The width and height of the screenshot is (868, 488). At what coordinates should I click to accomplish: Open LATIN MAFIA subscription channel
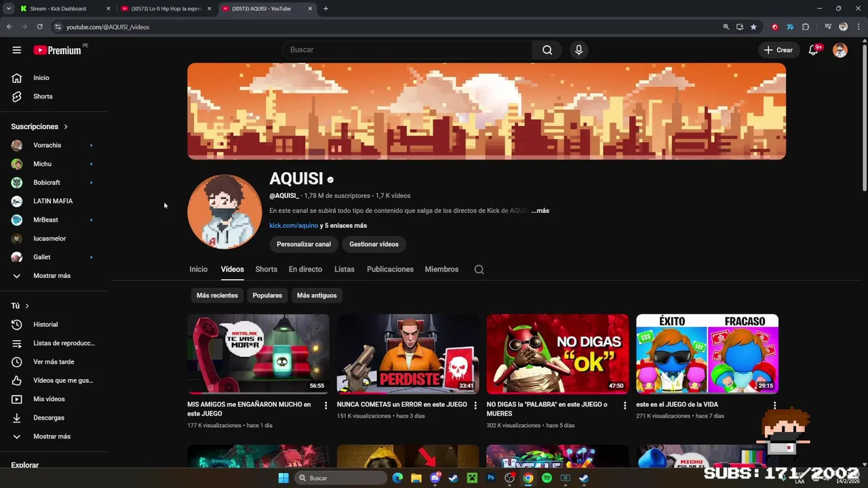point(54,201)
